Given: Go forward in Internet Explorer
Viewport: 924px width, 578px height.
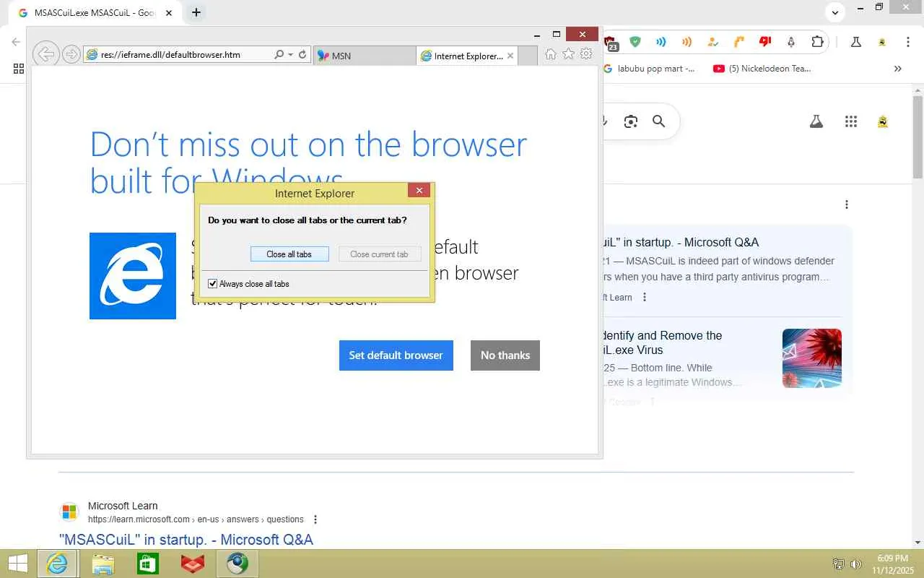Looking at the screenshot, I should [71, 54].
